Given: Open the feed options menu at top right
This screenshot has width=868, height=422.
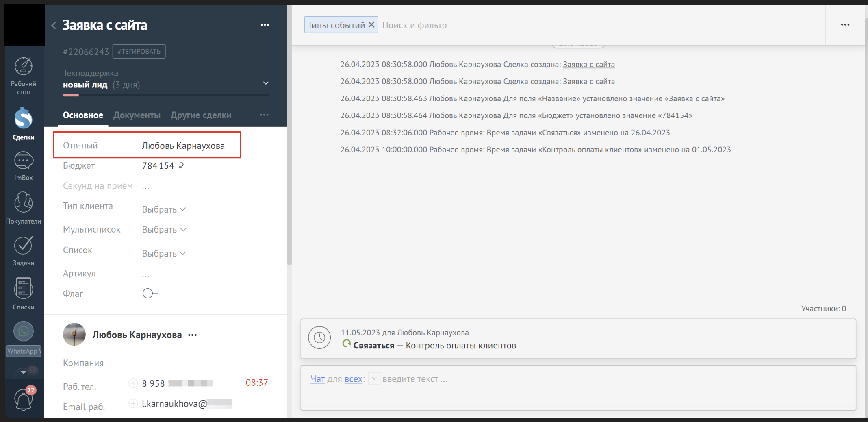Looking at the screenshot, I should (845, 25).
